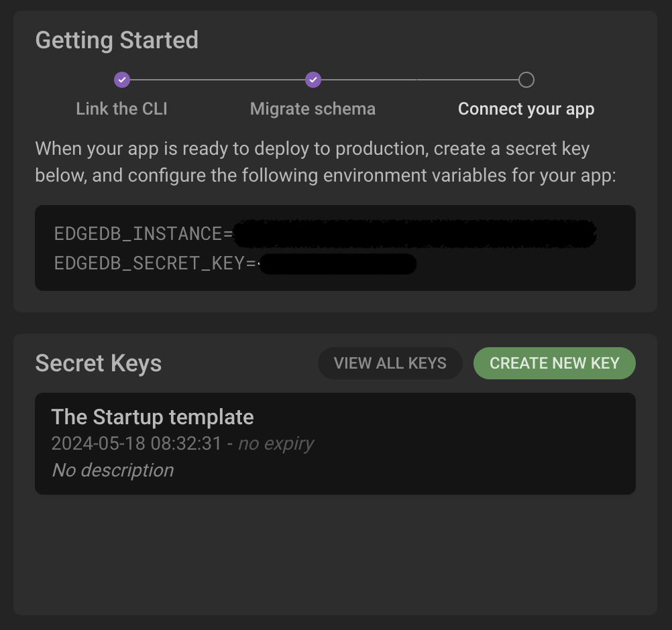The width and height of the screenshot is (672, 630).
Task: Select the Link the CLI step label
Action: [121, 109]
